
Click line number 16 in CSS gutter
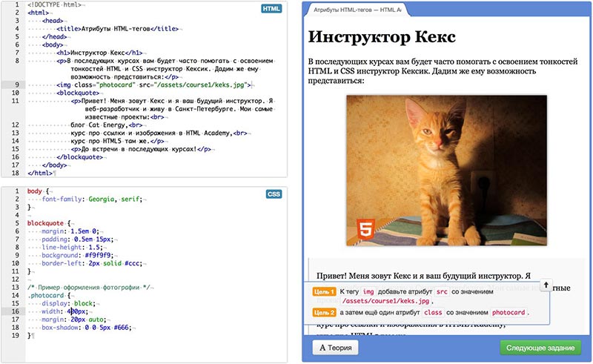[15, 311]
